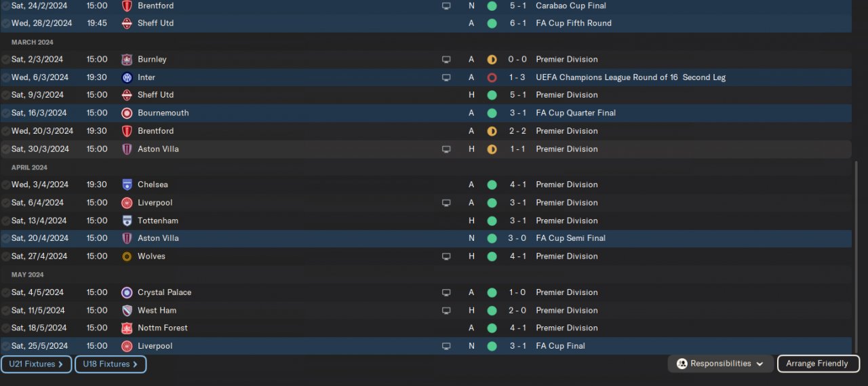Expand the U18 Fixtures chevron button
Image resolution: width=868 pixels, height=386 pixels.
111,364
